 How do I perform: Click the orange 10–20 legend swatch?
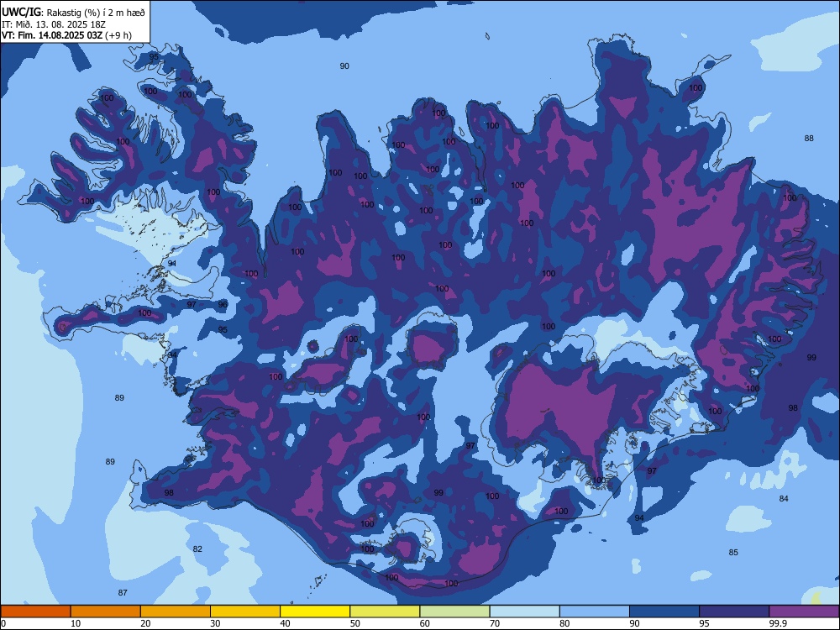click(x=106, y=612)
